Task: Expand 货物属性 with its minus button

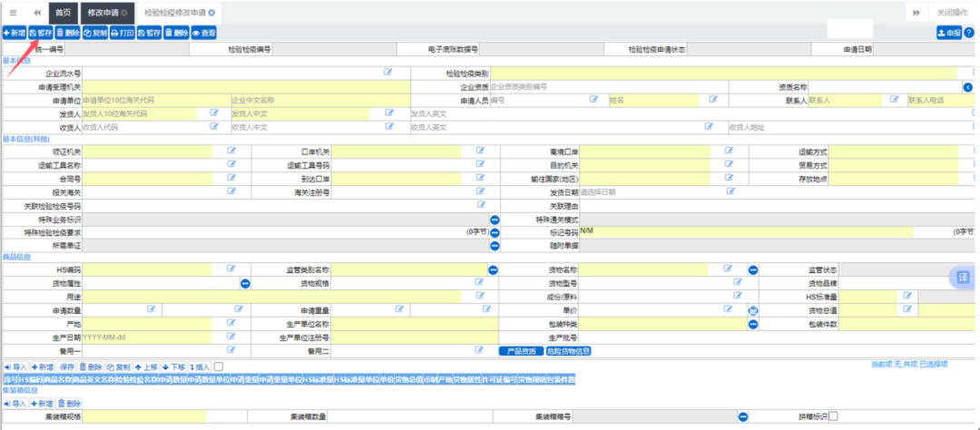Action: [x=246, y=284]
